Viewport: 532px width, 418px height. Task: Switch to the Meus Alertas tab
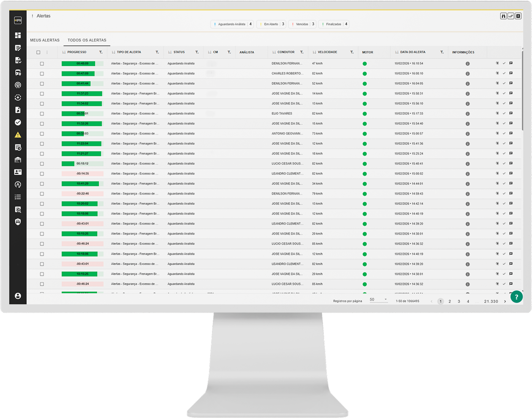(x=45, y=40)
